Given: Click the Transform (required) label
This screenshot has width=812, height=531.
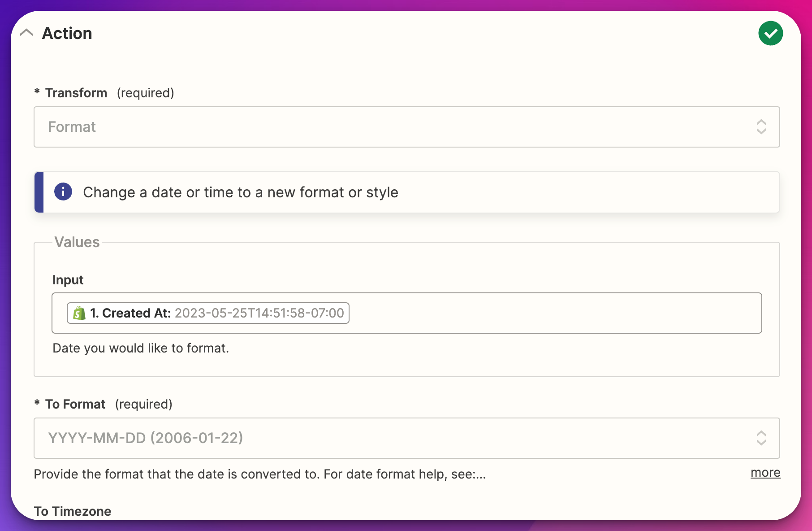Looking at the screenshot, I should click(x=104, y=93).
